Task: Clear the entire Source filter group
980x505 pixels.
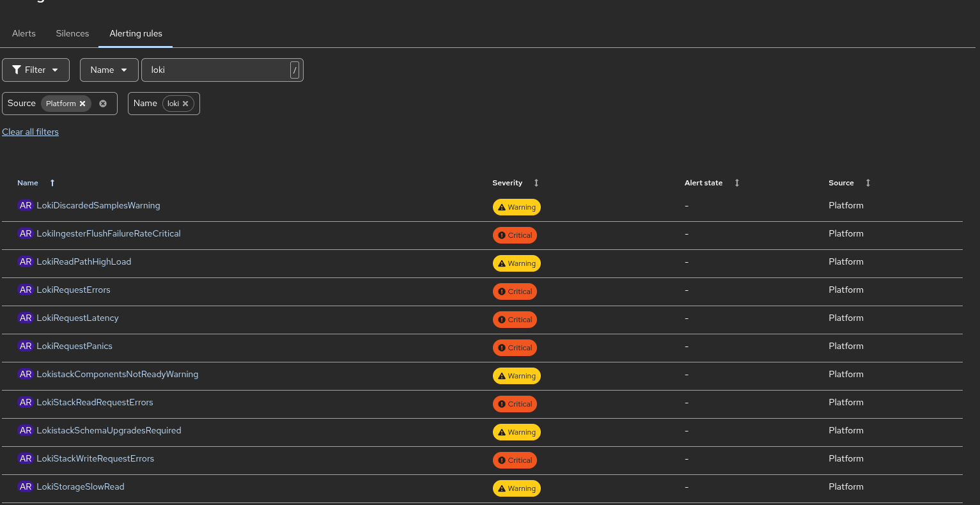Action: tap(103, 104)
